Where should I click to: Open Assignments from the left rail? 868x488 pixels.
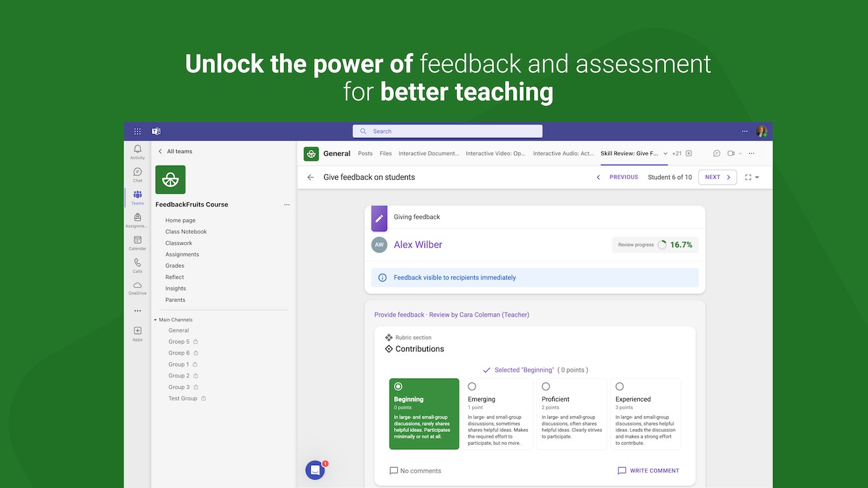(x=137, y=220)
